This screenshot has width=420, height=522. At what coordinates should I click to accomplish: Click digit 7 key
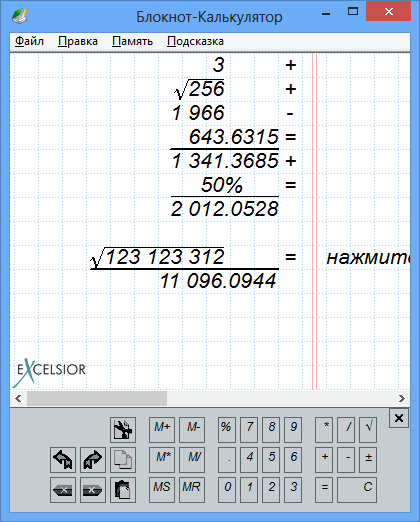point(249,430)
